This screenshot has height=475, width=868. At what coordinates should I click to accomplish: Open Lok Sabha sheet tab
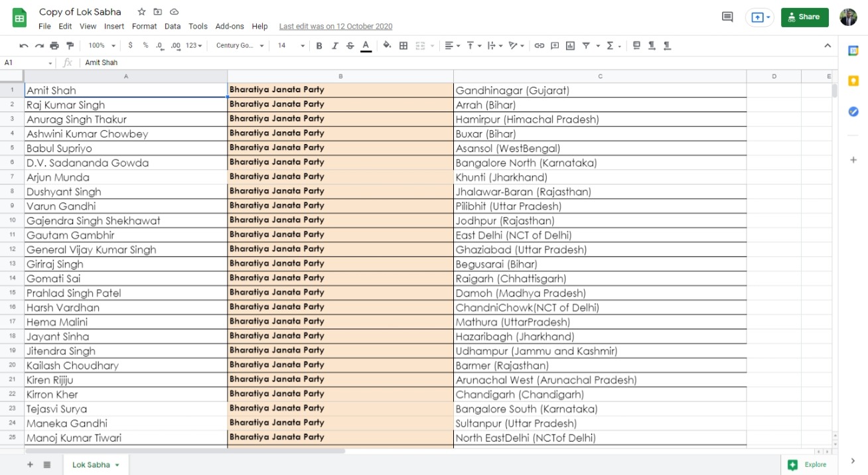click(x=96, y=464)
